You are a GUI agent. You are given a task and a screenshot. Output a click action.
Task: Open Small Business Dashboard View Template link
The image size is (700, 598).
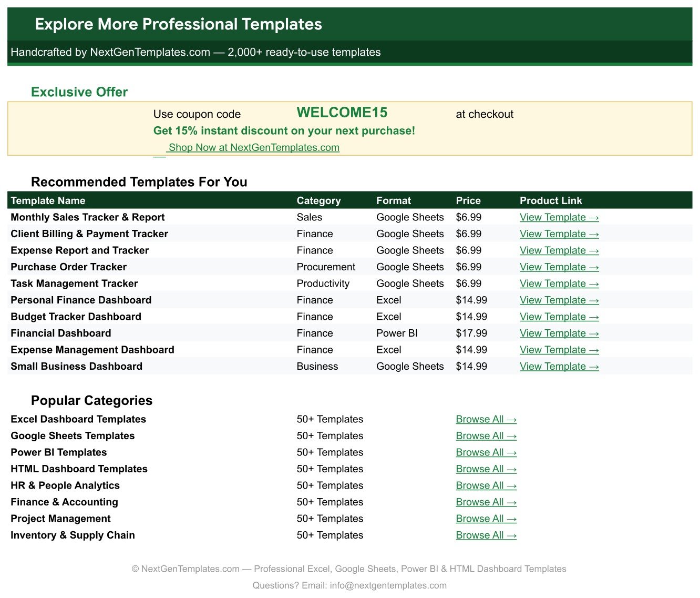[x=559, y=367]
